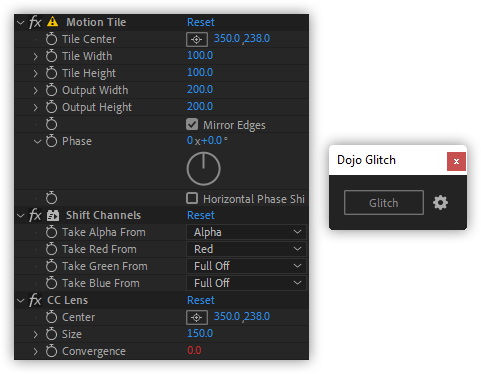Image resolution: width=481 pixels, height=374 pixels.
Task: Close the Dojo Glitch panel
Action: (456, 161)
